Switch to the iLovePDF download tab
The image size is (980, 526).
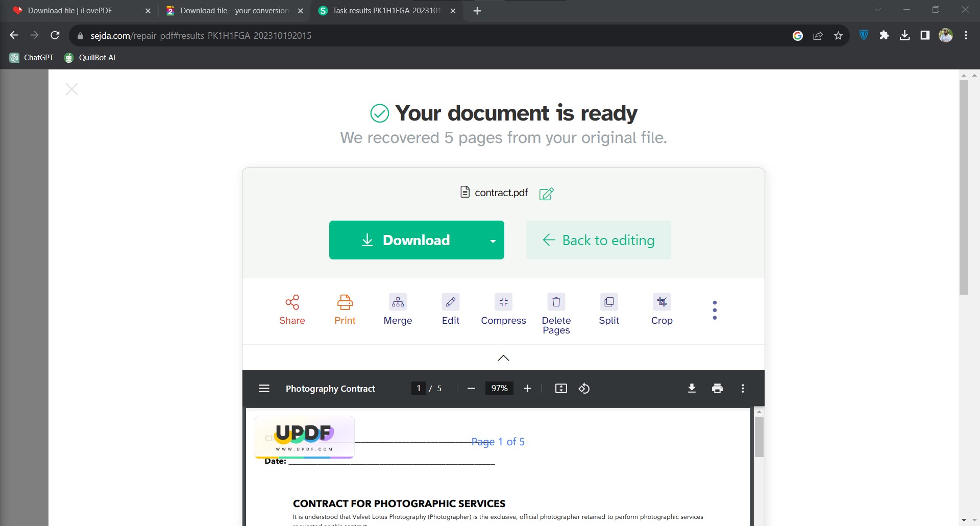(x=71, y=10)
